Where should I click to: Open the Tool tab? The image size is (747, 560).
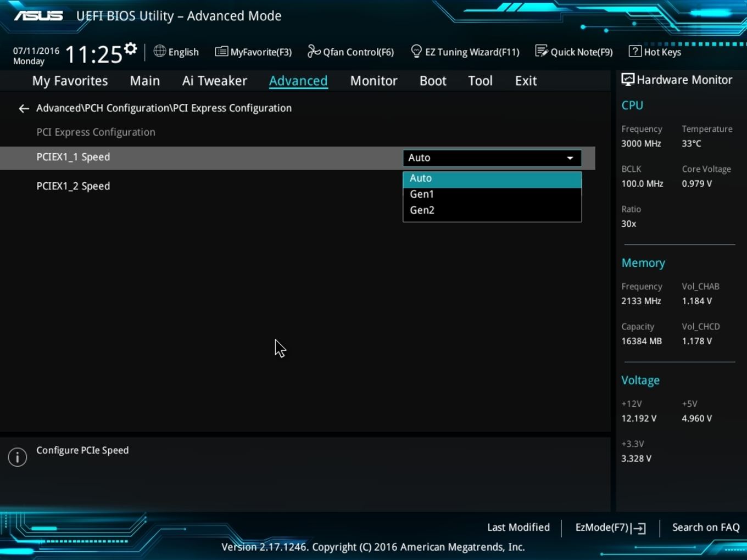480,81
